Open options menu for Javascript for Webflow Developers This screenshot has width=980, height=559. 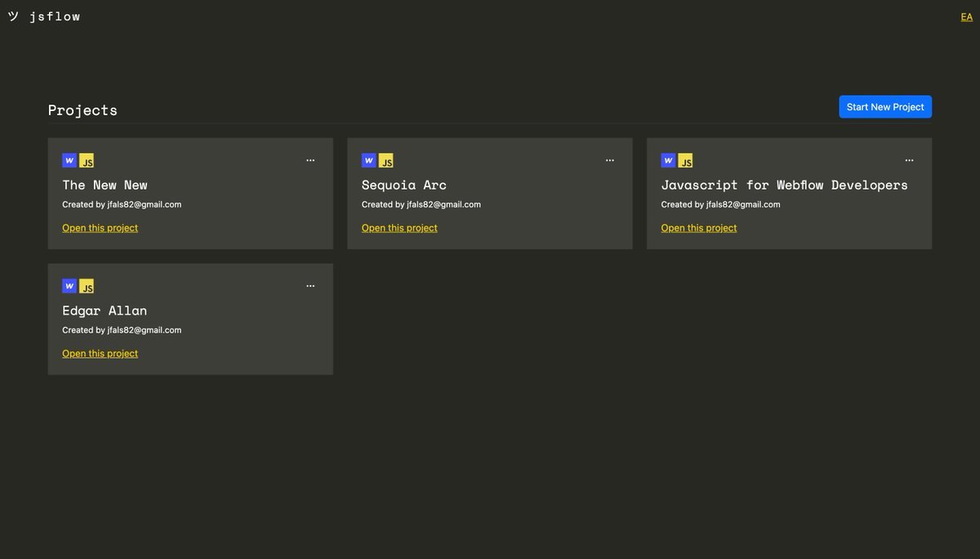point(910,161)
